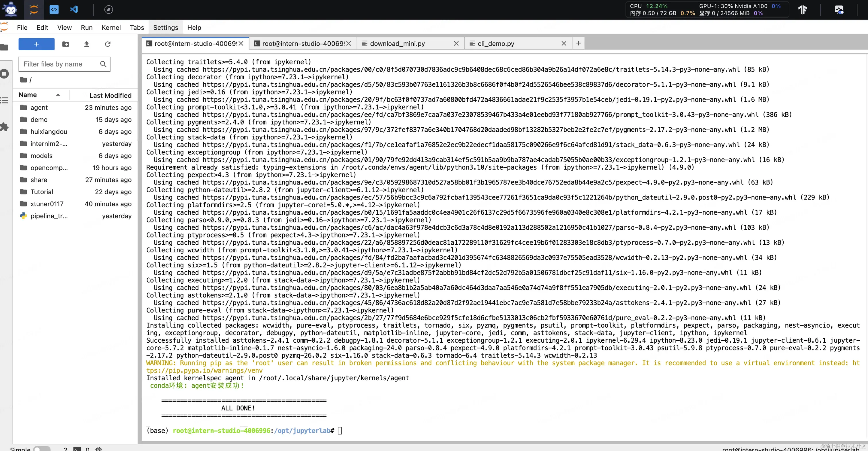Open the Settings menu

click(x=165, y=28)
